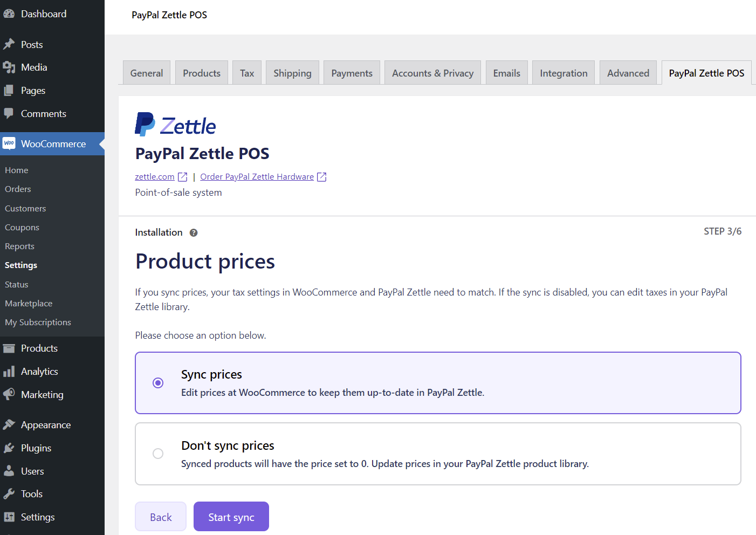Open the zettle.com external link
Viewport: 756px width, 535px height.
155,177
